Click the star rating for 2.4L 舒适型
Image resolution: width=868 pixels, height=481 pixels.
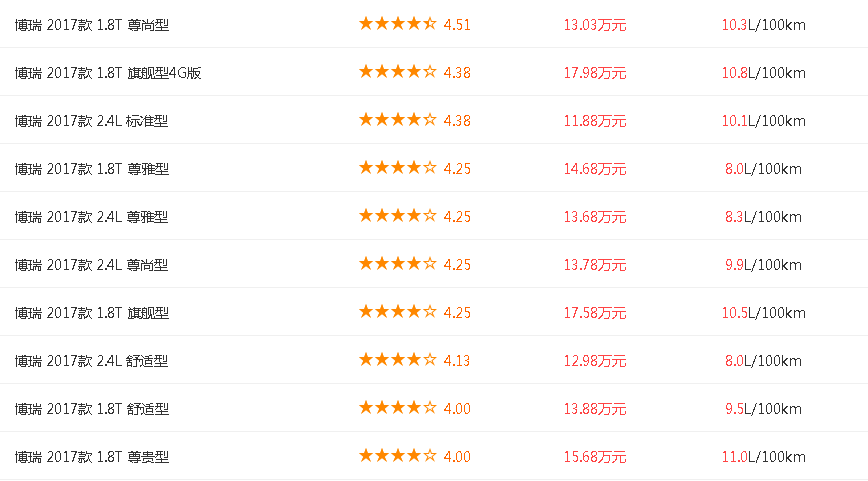click(398, 360)
